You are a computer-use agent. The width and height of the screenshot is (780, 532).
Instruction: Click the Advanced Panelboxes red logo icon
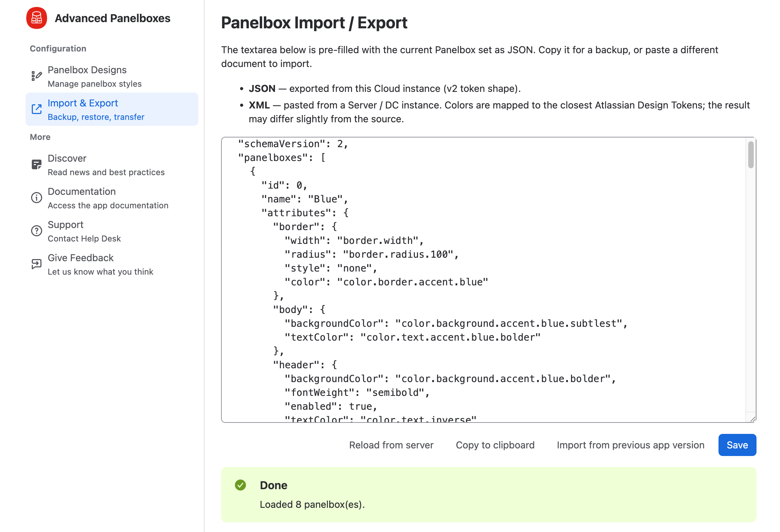click(x=37, y=18)
